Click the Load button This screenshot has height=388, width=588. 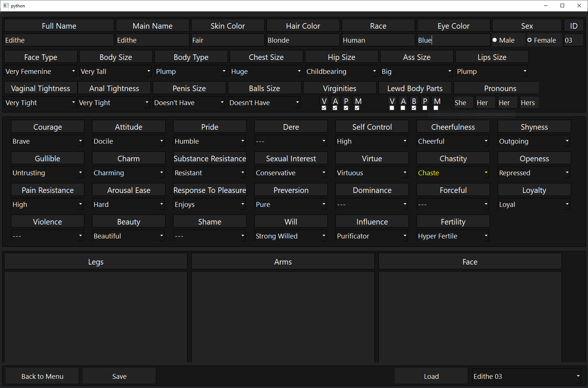pos(431,376)
